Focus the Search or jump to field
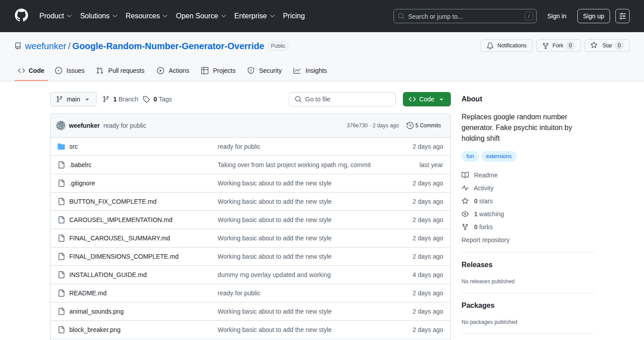This screenshot has height=340, width=644. (465, 16)
